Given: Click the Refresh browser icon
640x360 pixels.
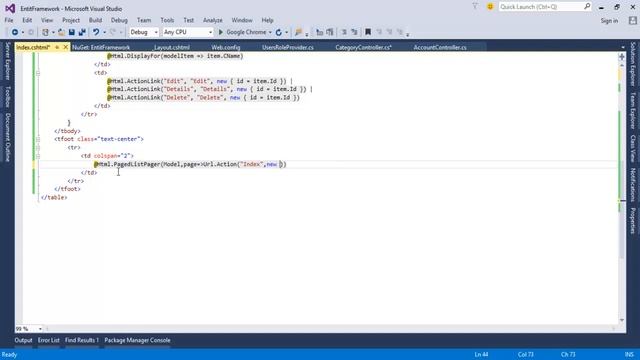Looking at the screenshot, I should [x=279, y=32].
